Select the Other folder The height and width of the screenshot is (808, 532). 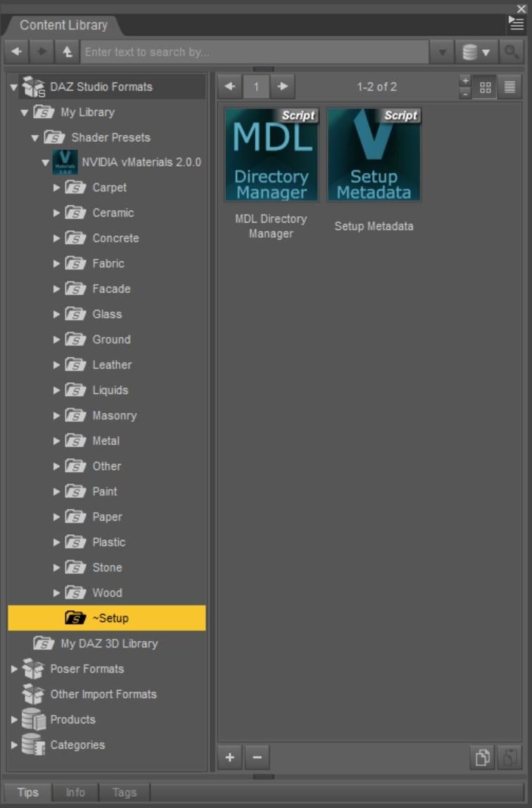(106, 466)
